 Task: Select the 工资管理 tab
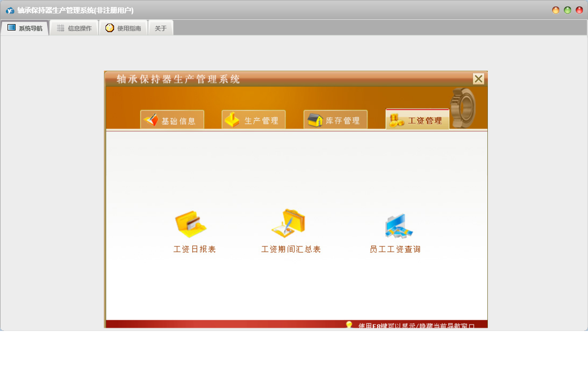[x=417, y=119]
